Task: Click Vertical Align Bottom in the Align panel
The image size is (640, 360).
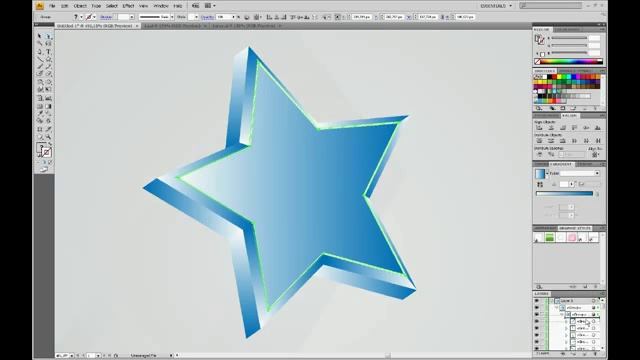Action: point(598,128)
